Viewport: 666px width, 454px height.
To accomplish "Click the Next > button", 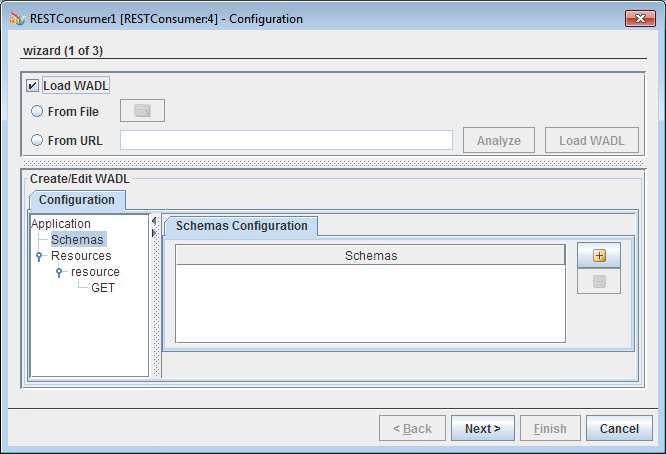I will [483, 429].
